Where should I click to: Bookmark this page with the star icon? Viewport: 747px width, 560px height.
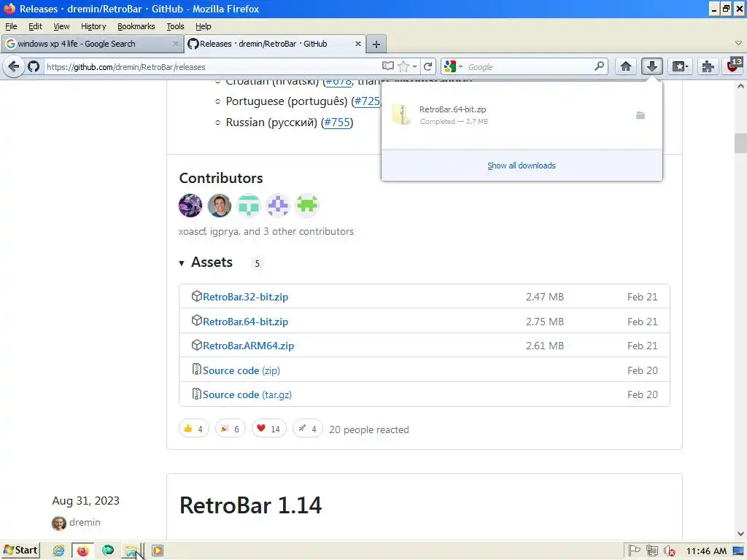tap(403, 66)
